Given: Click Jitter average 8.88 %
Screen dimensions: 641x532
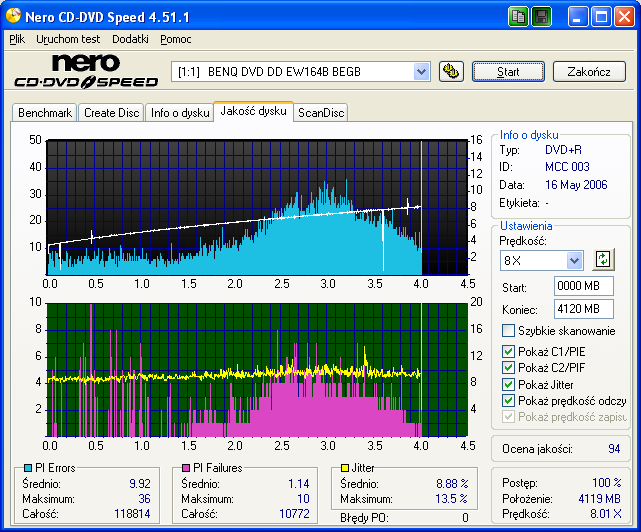Looking at the screenshot, I should (x=452, y=484).
